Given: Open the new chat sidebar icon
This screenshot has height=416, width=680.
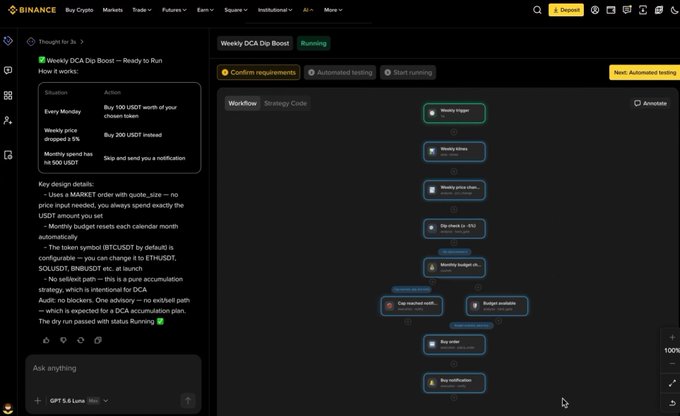Looking at the screenshot, I should 8,70.
